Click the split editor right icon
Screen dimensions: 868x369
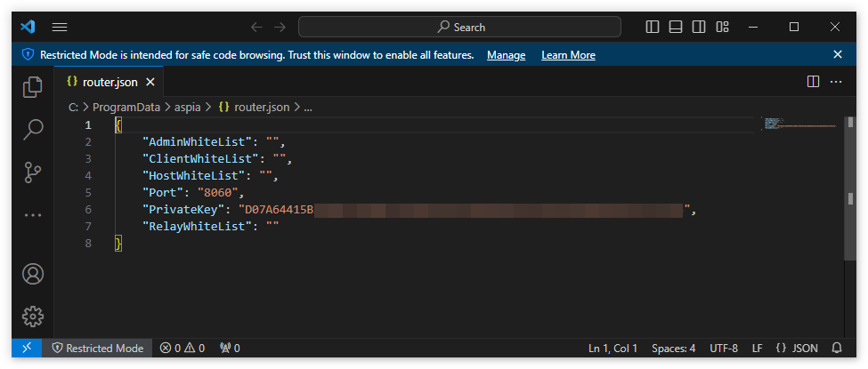tap(813, 82)
